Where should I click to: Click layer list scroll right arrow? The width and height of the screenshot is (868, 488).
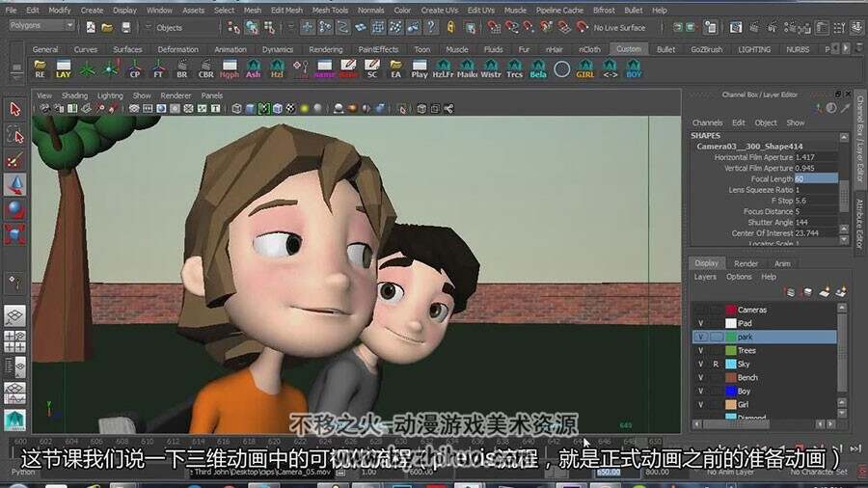(x=831, y=424)
